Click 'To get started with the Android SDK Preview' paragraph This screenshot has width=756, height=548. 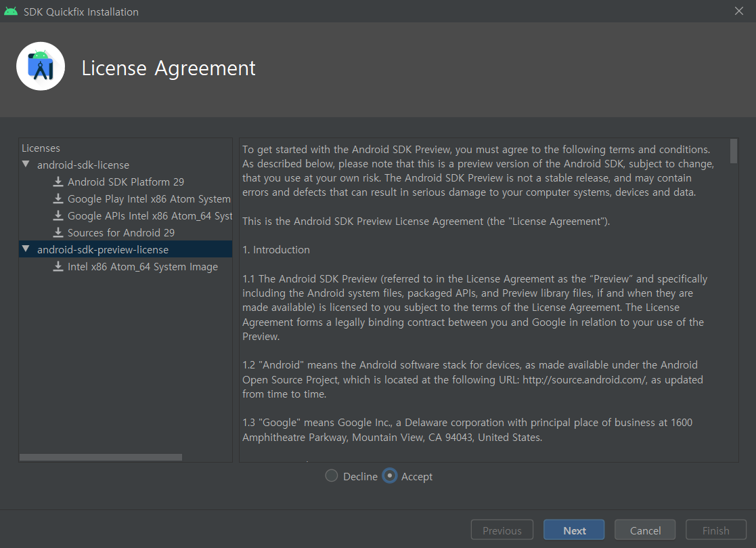479,171
